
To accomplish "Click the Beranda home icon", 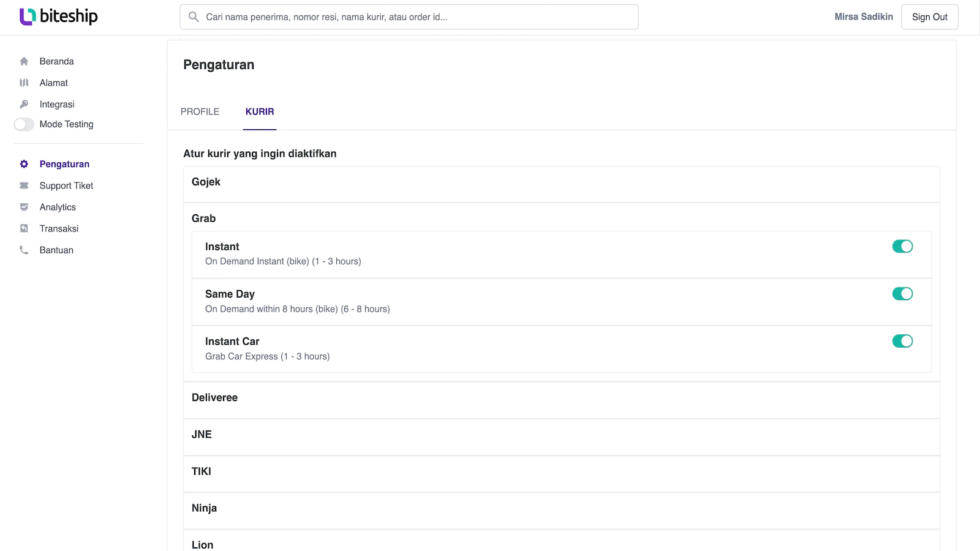I will coord(24,61).
